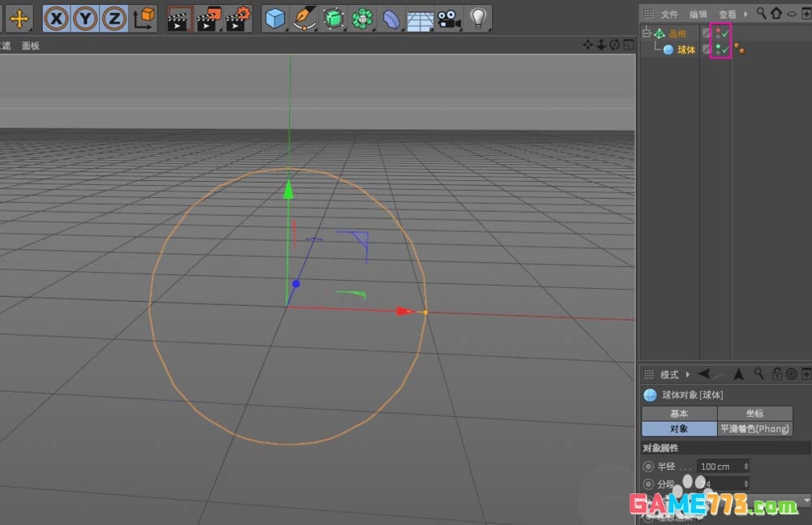Open the 文件 menu in object manager
This screenshot has height=525, width=812.
[x=669, y=14]
